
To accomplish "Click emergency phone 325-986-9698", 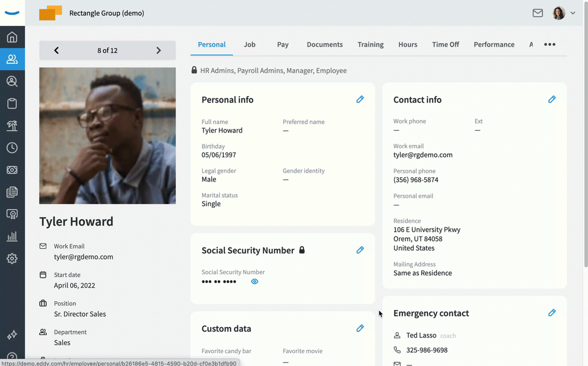I will click(x=427, y=350).
